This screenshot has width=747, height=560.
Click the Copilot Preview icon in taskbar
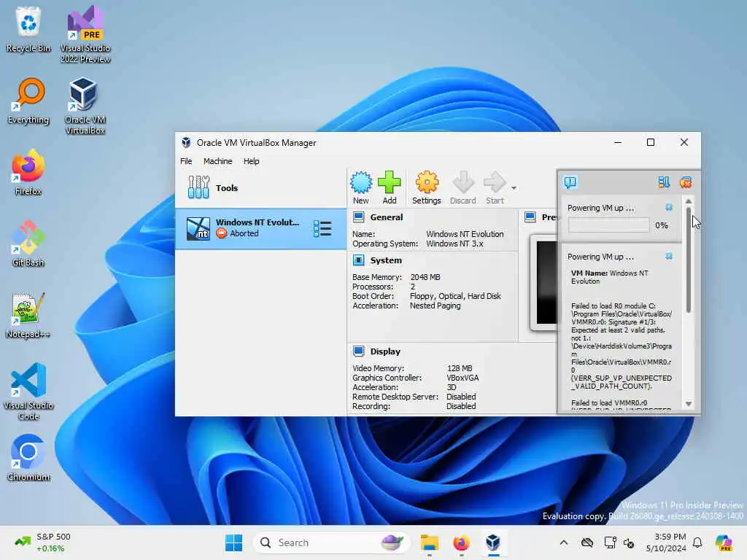[x=724, y=542]
